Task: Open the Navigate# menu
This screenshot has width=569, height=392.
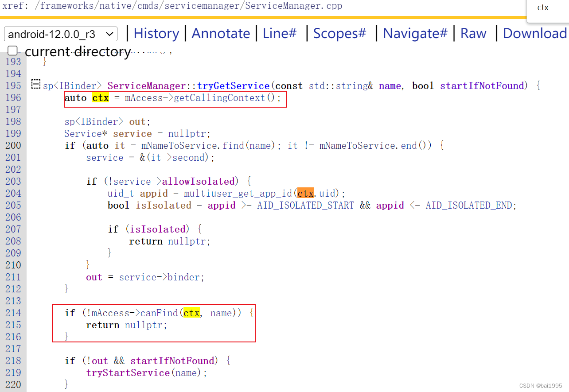Action: click(x=415, y=33)
